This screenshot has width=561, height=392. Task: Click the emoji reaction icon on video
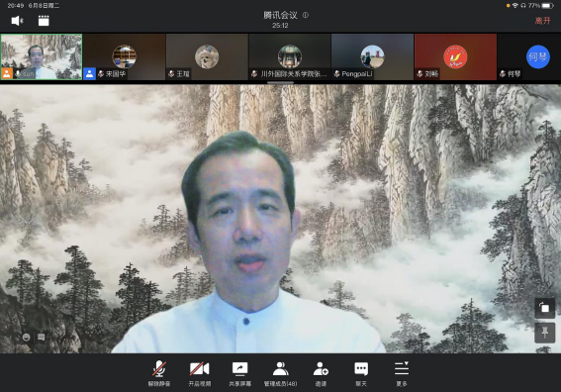pyautogui.click(x=26, y=338)
